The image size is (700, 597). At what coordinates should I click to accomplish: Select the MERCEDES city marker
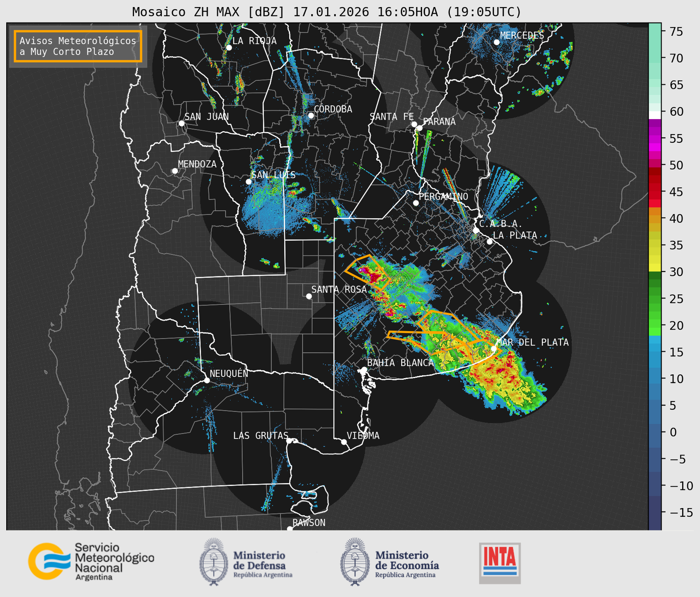coord(497,42)
